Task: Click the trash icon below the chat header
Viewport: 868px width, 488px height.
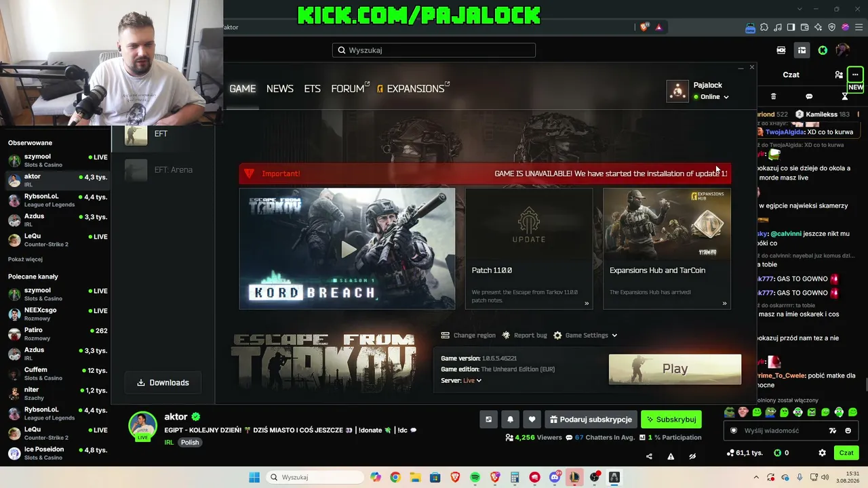Action: (x=773, y=96)
